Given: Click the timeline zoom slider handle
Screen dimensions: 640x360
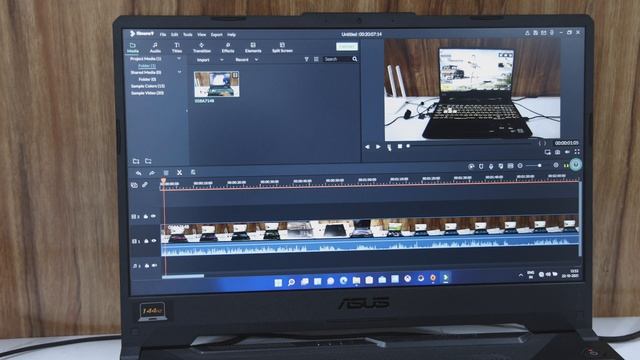Looking at the screenshot, I should coord(540,166).
